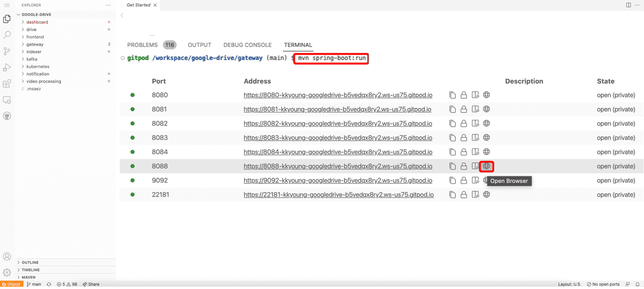
Task: Expand the MAVEN section
Action: click(x=29, y=277)
